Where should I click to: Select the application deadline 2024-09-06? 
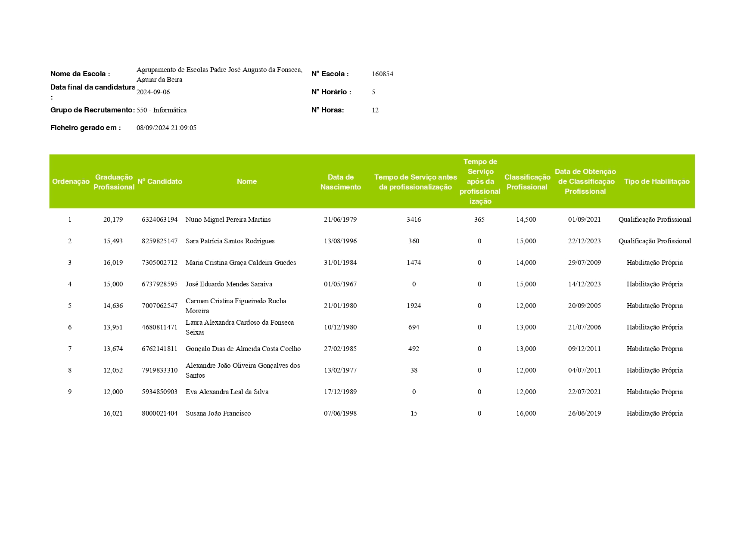(x=153, y=92)
